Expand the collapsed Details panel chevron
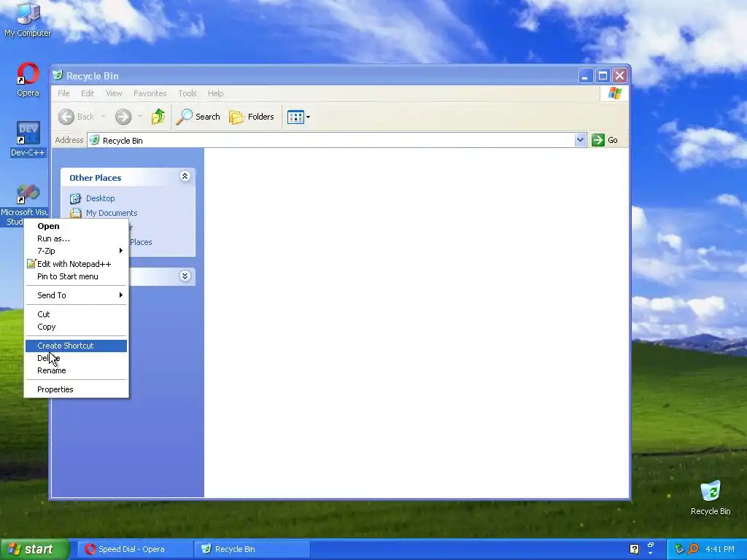747x560 pixels. point(185,276)
